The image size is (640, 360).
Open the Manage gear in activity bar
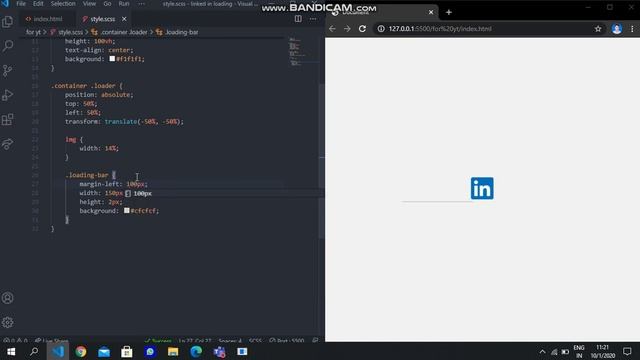click(x=7, y=322)
